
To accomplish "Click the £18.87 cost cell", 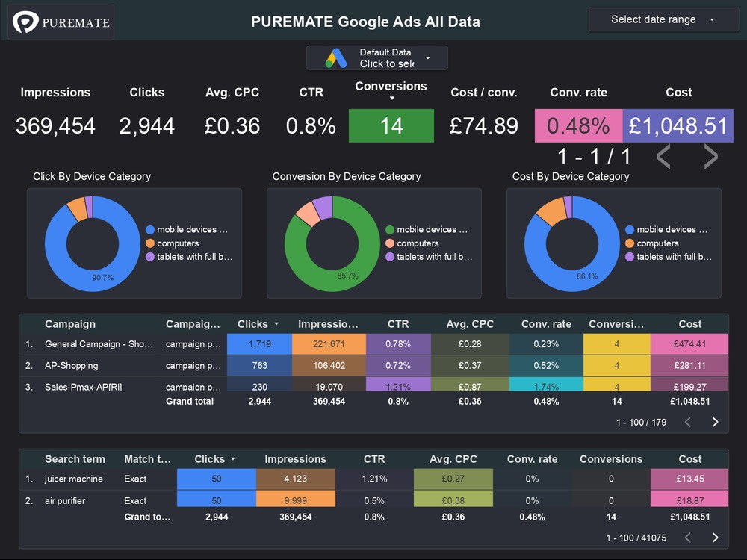I will pyautogui.click(x=689, y=500).
